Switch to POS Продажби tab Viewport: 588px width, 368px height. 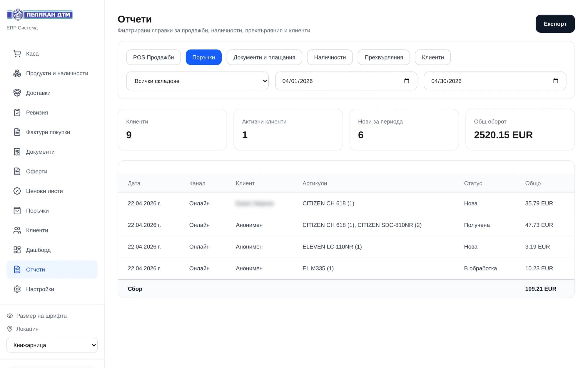[153, 57]
